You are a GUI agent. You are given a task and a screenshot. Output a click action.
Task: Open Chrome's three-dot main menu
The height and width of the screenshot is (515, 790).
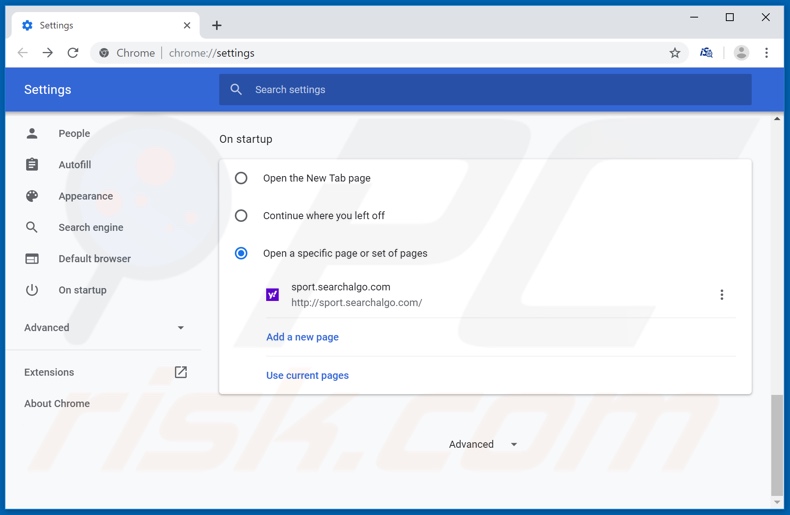point(766,53)
